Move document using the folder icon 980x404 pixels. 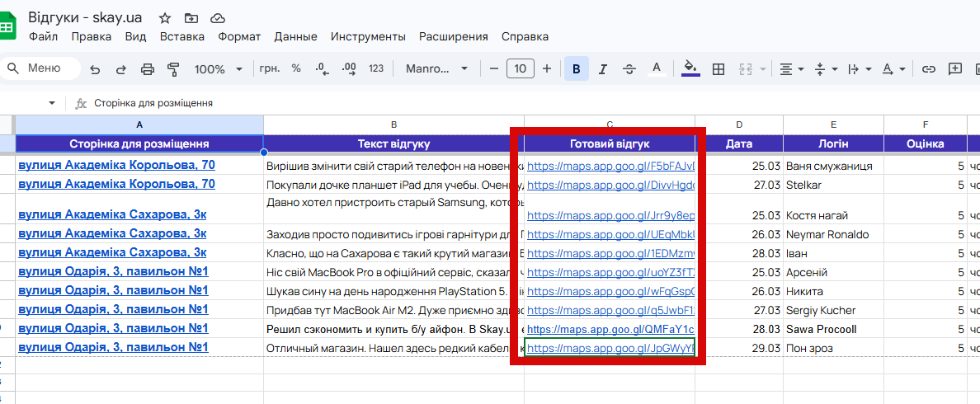coord(191,17)
